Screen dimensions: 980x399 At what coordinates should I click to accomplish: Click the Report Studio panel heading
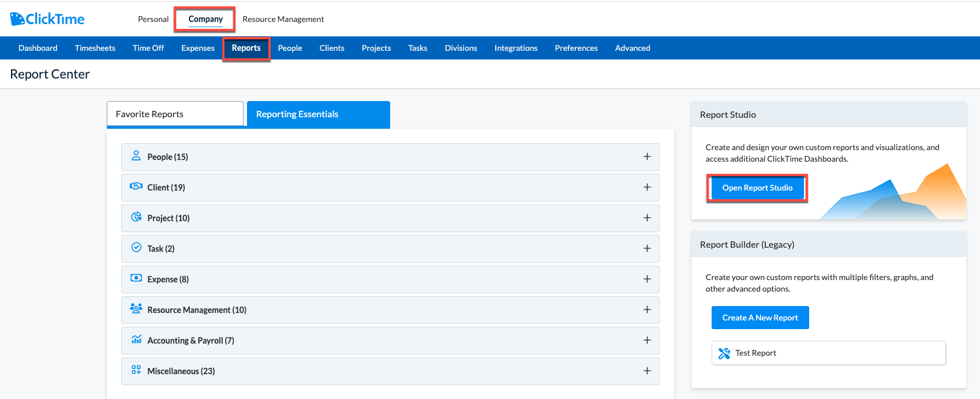point(728,114)
